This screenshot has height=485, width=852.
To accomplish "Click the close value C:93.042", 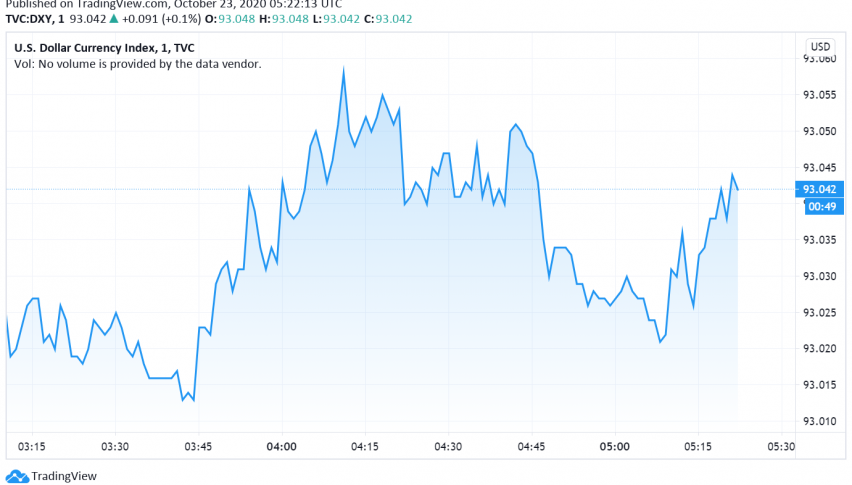I will coord(388,19).
